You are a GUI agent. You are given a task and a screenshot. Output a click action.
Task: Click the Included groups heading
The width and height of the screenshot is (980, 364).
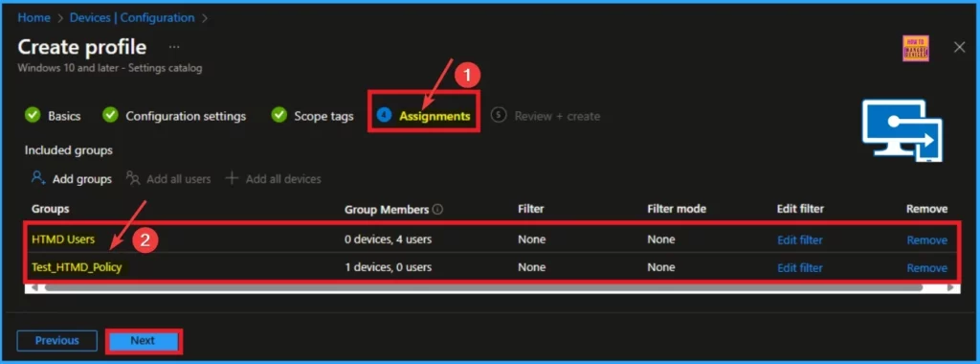(69, 150)
